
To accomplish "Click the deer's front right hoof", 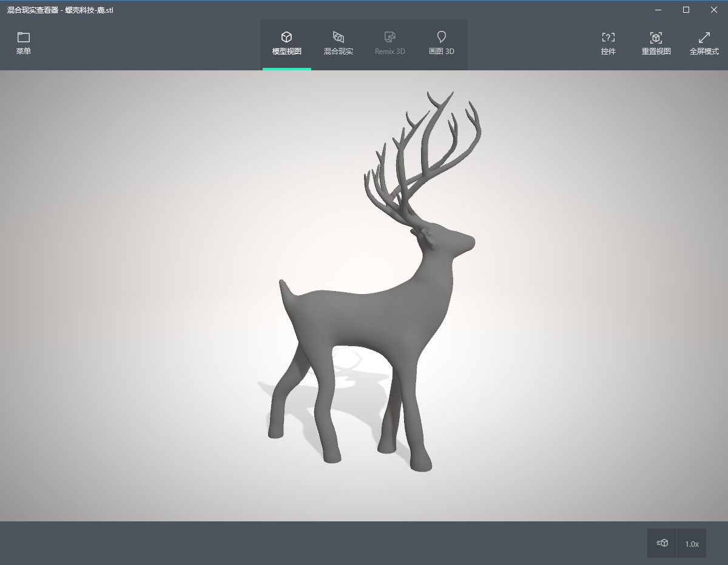I will click(x=422, y=464).
